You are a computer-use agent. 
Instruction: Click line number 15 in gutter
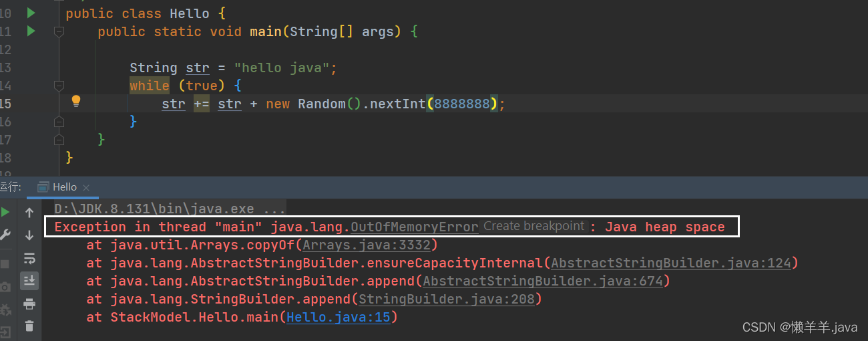(x=5, y=104)
